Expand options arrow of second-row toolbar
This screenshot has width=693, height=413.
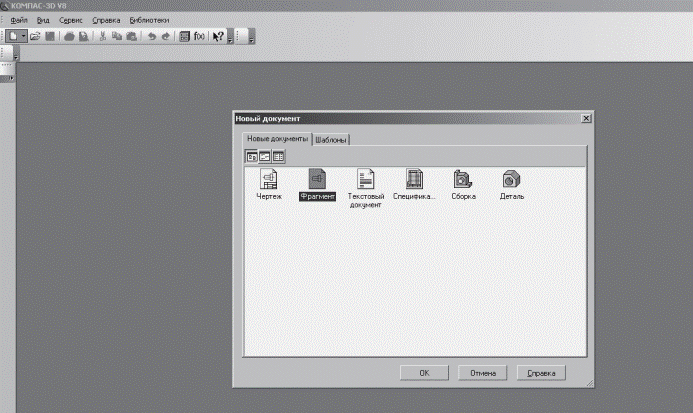[16, 56]
